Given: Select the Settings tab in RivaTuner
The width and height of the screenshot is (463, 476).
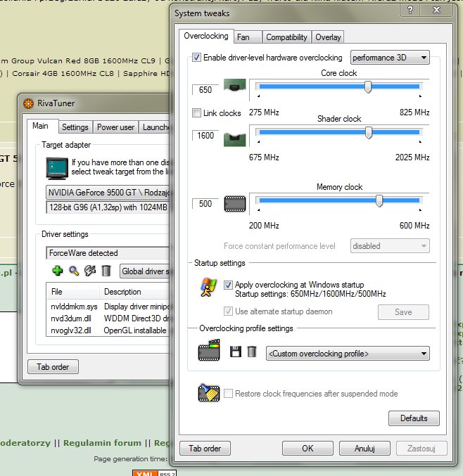Looking at the screenshot, I should click(x=75, y=127).
